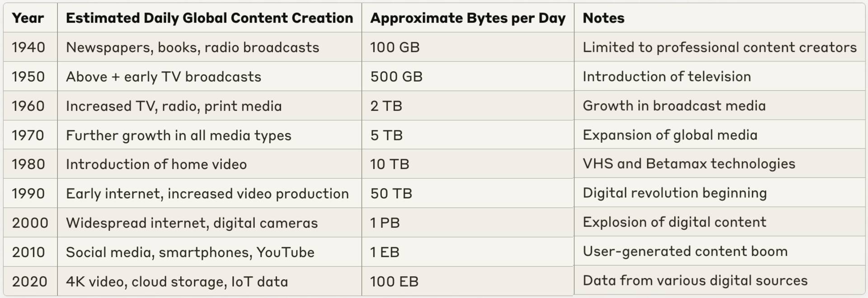Click the "Notes" column header
This screenshot has height=298, width=868.
pos(604,18)
